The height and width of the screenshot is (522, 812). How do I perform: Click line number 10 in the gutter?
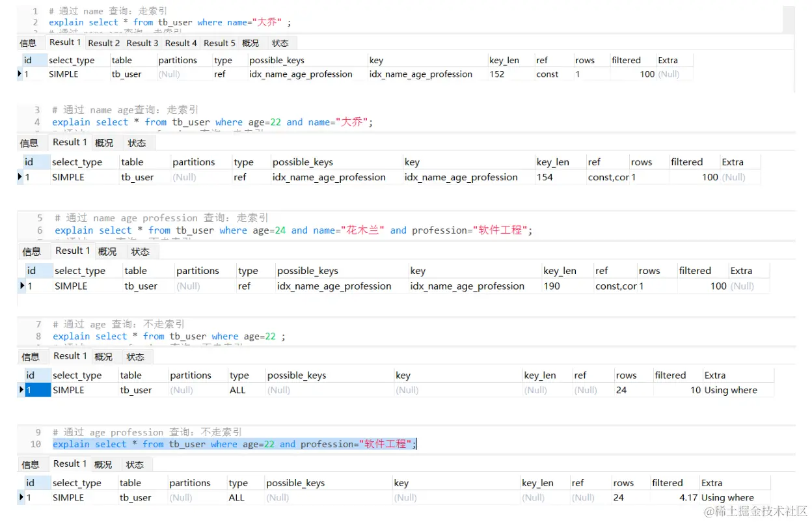point(36,444)
